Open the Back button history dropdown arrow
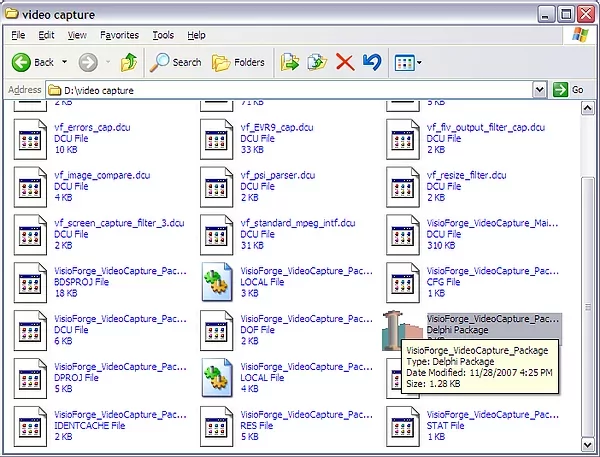600x457 pixels. pos(64,62)
